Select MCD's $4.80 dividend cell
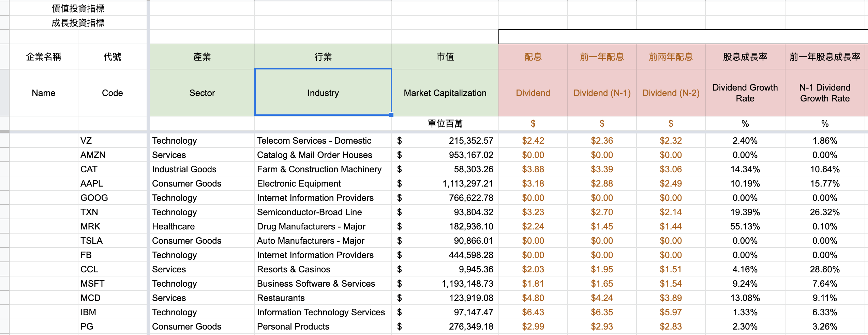Viewport: 868px width, 335px height. pos(533,298)
